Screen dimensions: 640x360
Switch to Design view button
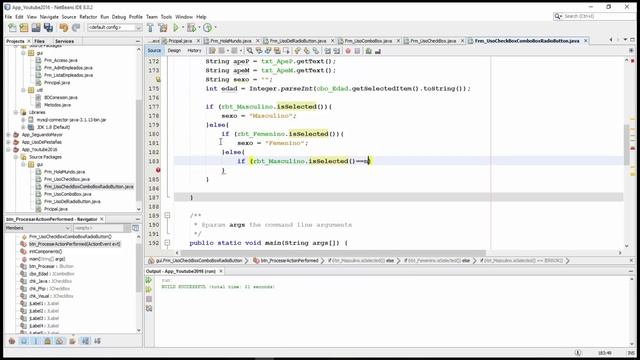click(x=174, y=51)
